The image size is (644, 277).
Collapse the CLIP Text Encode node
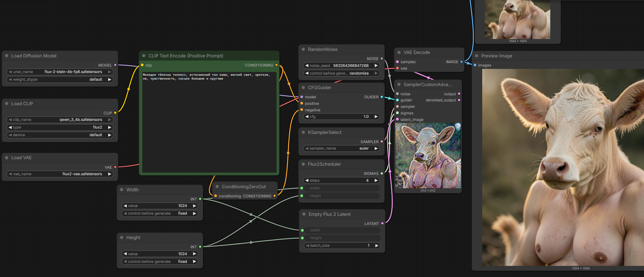coord(144,55)
